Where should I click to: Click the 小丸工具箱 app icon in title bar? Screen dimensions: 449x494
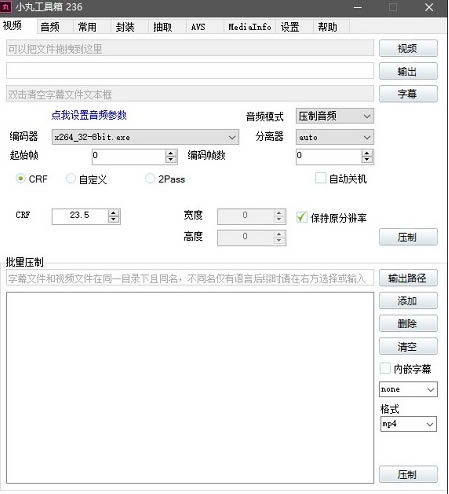click(x=6, y=7)
